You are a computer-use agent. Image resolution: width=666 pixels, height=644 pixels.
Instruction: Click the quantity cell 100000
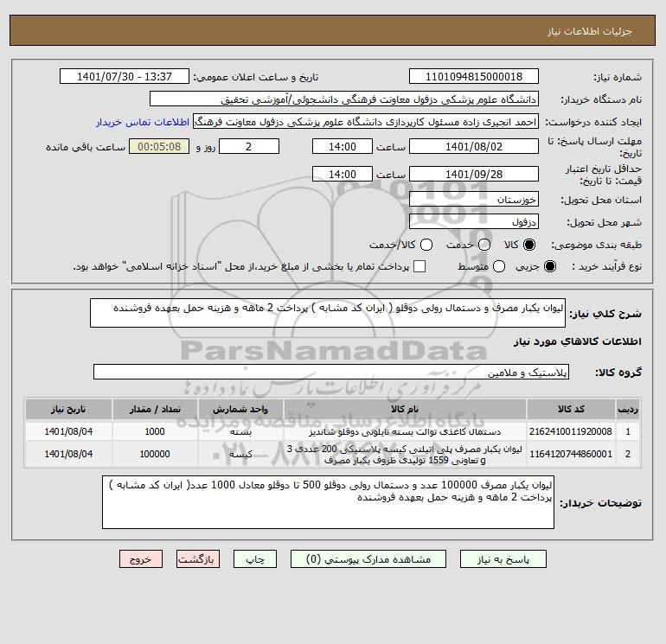tap(155, 454)
